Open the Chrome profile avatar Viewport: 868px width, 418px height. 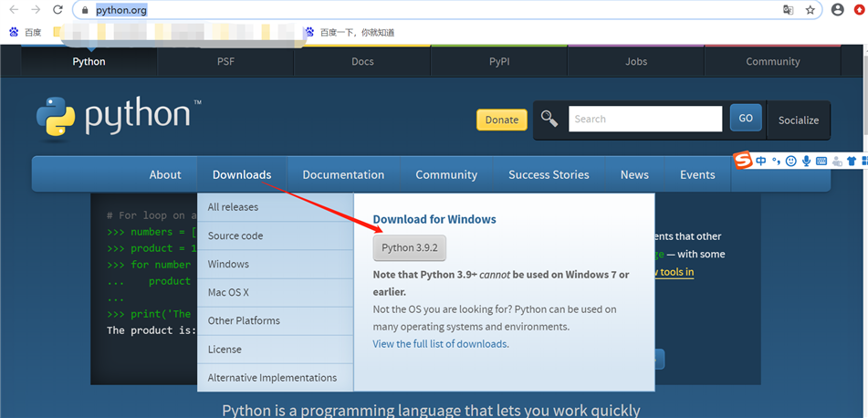838,9
